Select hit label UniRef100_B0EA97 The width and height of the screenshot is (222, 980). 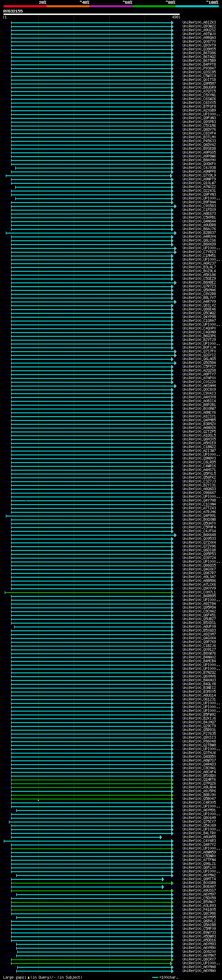199,886
